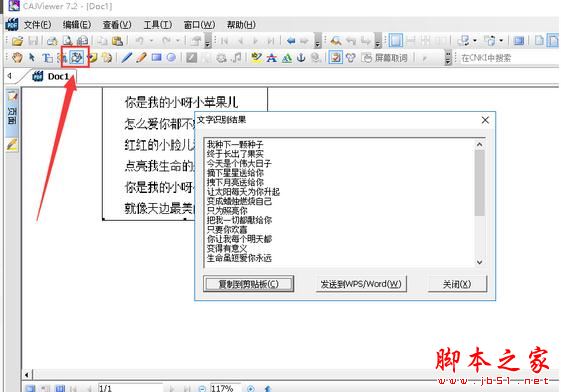Open the page layout options dropdown arrow

[501, 41]
